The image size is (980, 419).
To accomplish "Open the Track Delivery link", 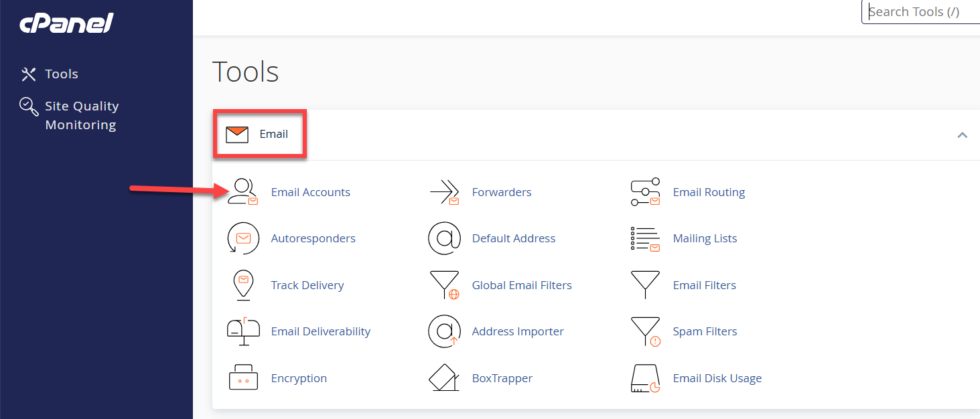I will pyautogui.click(x=307, y=285).
